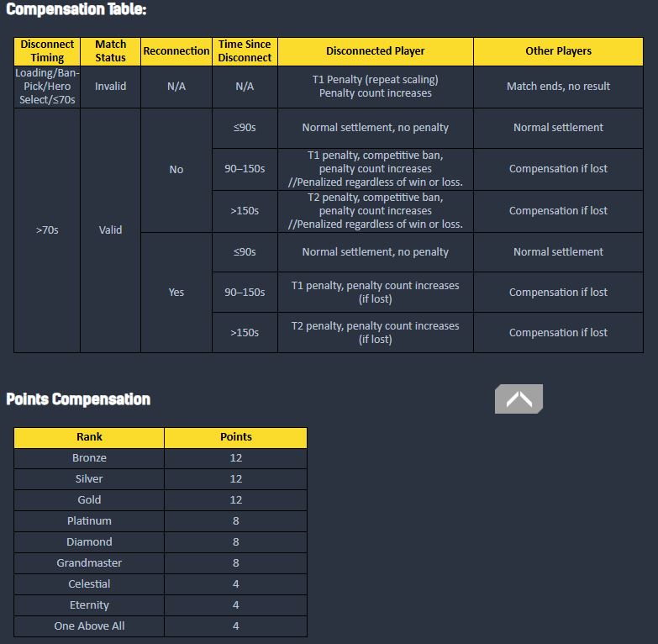Select the 'Bronze' rank row
The height and width of the screenshot is (644, 658).
click(161, 458)
